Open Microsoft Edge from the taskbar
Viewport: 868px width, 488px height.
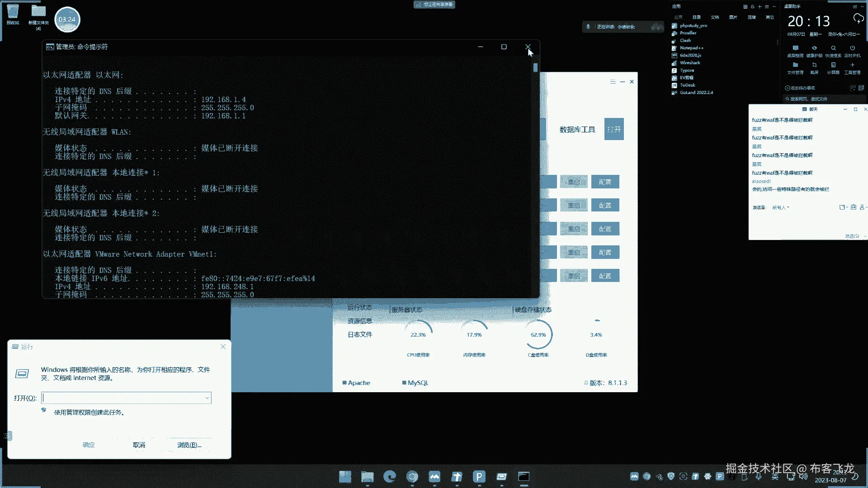[x=390, y=476]
